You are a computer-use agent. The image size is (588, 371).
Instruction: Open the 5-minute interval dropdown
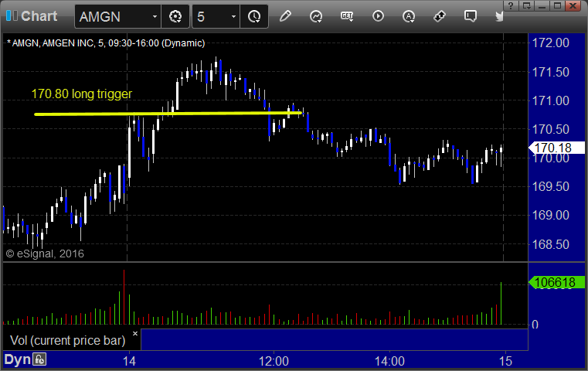(233, 16)
